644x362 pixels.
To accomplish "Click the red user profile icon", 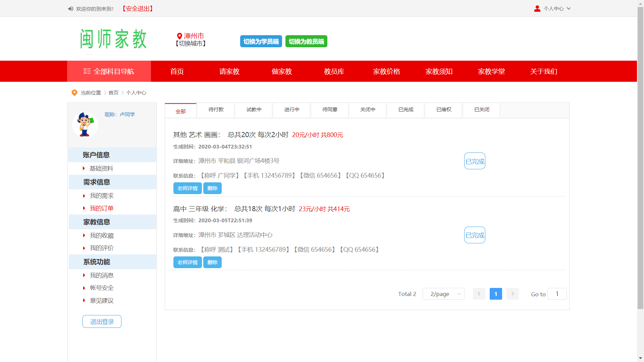I will [537, 9].
